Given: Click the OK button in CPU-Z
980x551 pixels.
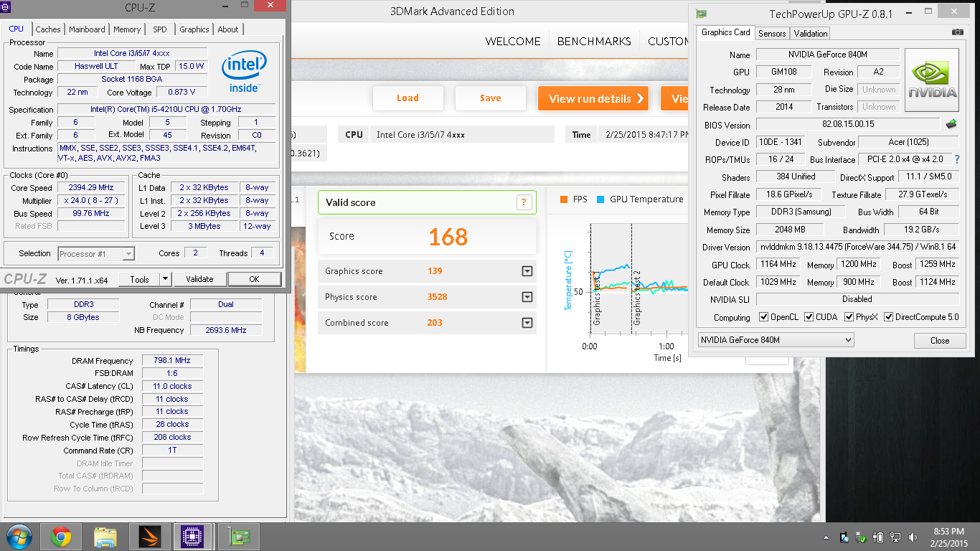Looking at the screenshot, I should tap(254, 279).
